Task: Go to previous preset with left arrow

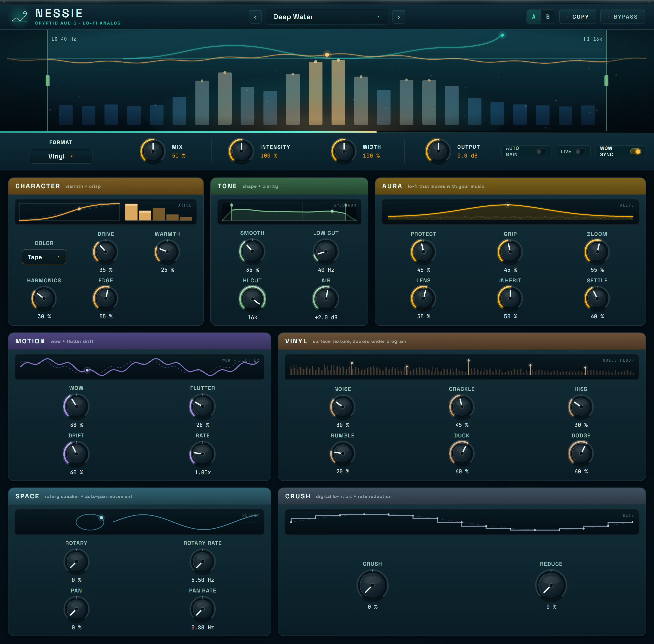Action: [x=255, y=17]
